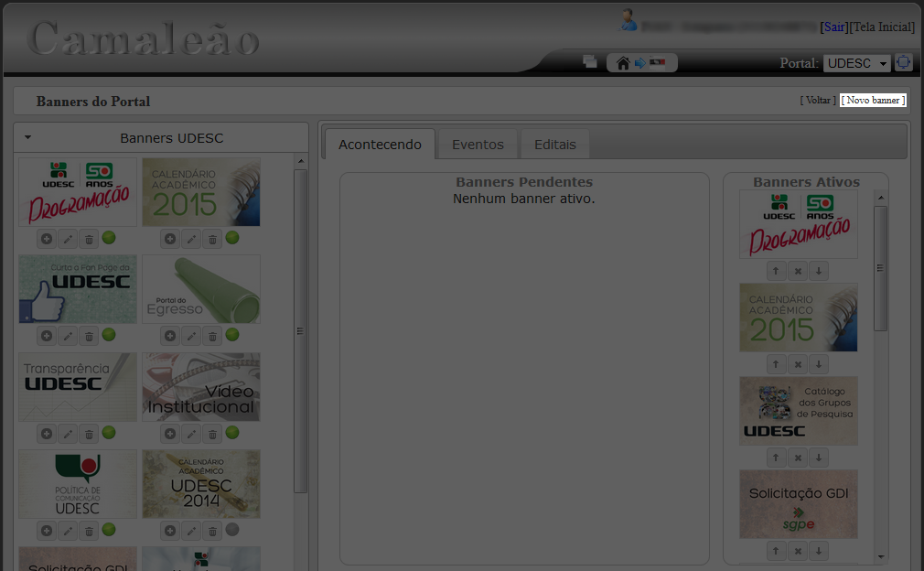Click the blue arrow icon in header
This screenshot has width=924, height=571.
[640, 63]
